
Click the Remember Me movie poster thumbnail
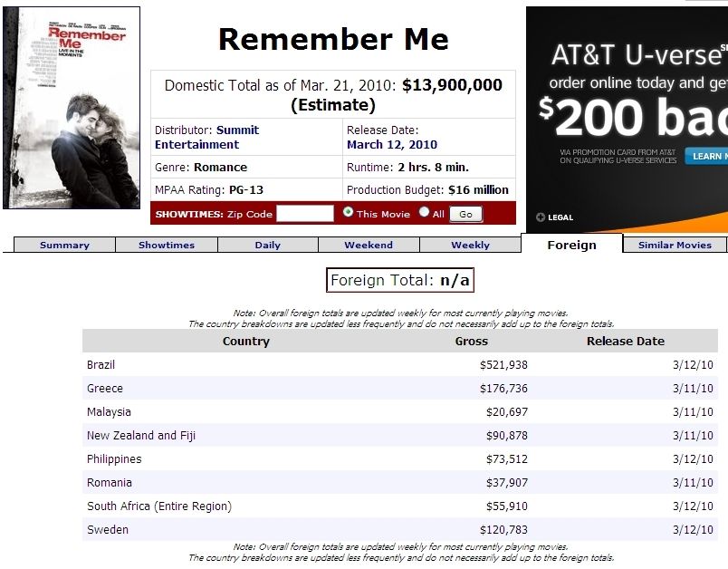[72, 108]
